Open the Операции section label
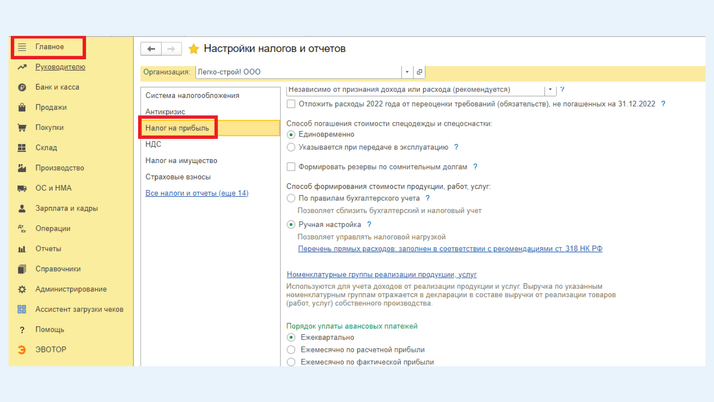The height and width of the screenshot is (402, 714). 53,229
